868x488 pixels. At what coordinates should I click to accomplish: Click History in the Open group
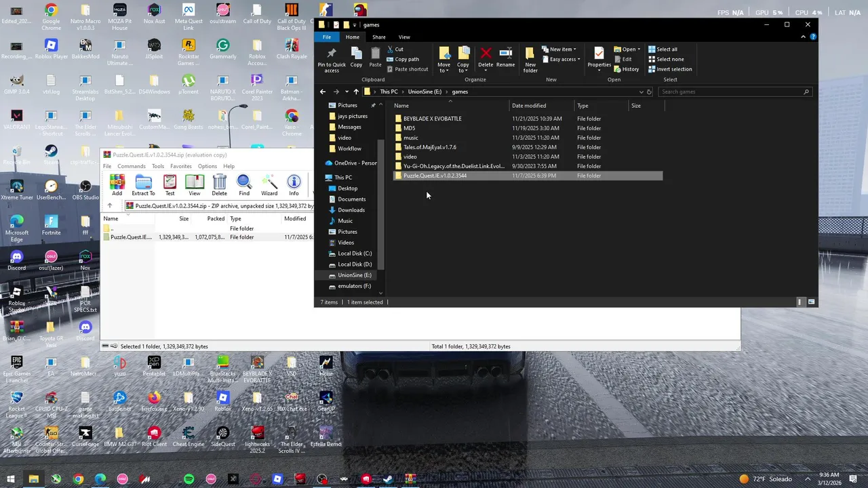coord(627,69)
